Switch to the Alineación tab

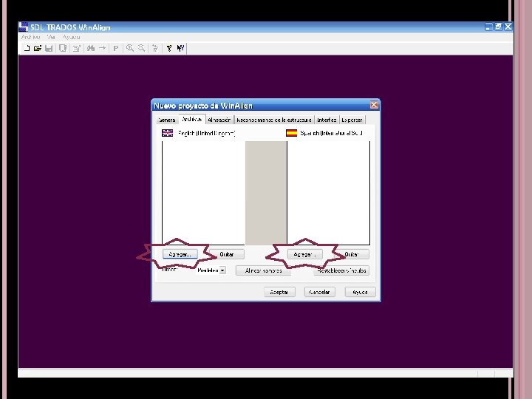[x=219, y=120]
